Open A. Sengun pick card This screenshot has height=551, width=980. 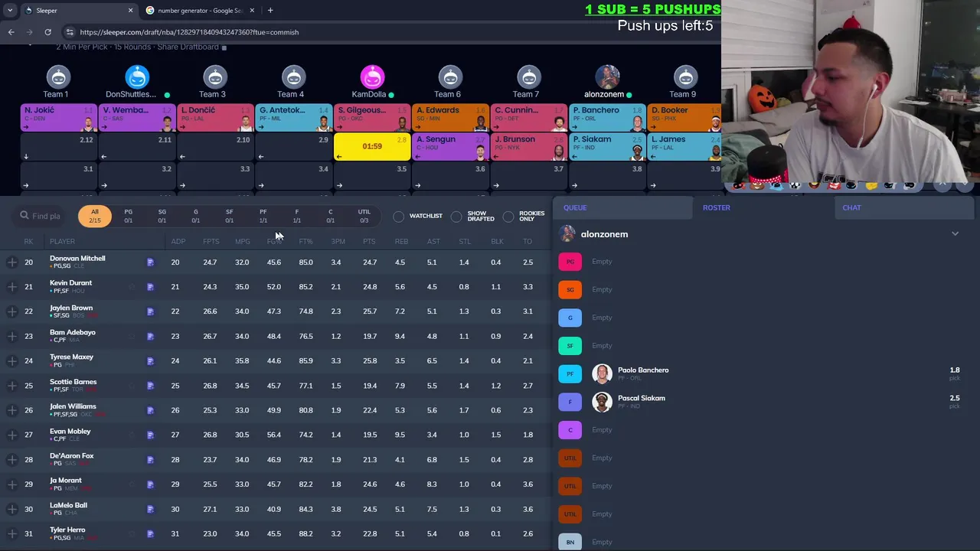click(x=450, y=148)
